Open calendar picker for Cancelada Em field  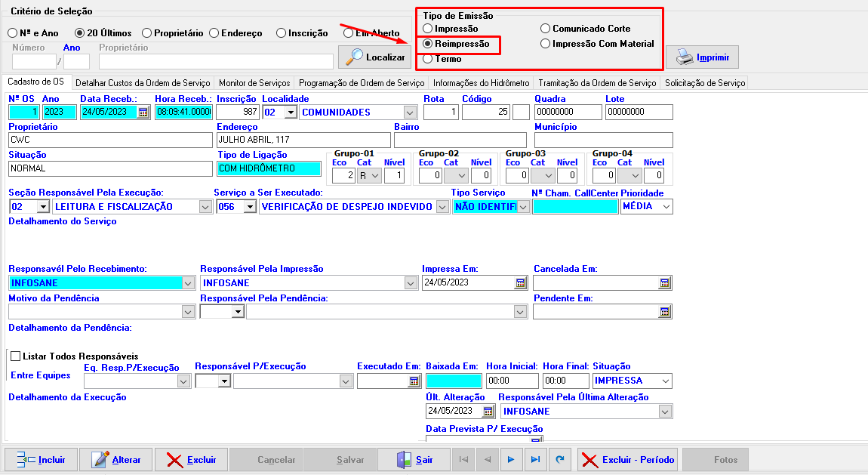coord(664,283)
